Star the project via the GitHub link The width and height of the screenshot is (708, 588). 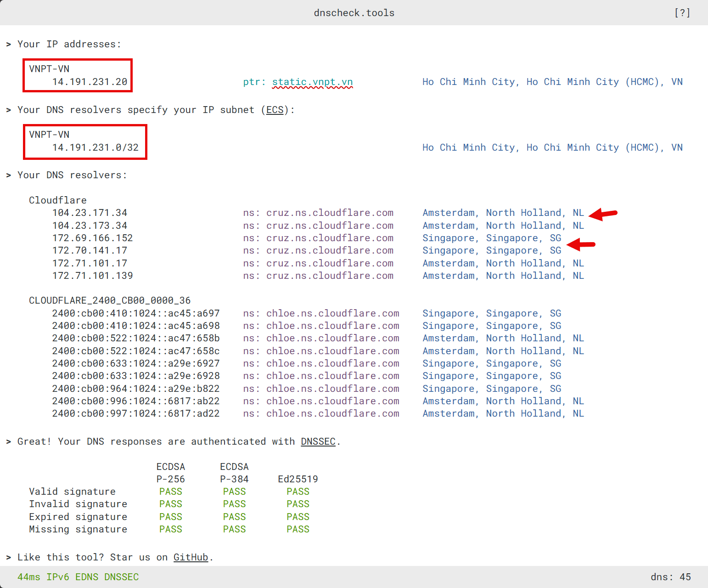[190, 557]
